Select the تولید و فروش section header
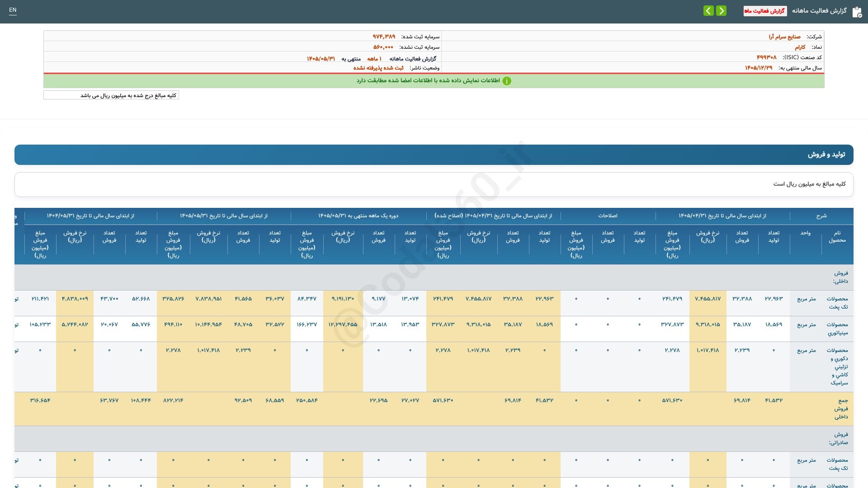 [434, 155]
